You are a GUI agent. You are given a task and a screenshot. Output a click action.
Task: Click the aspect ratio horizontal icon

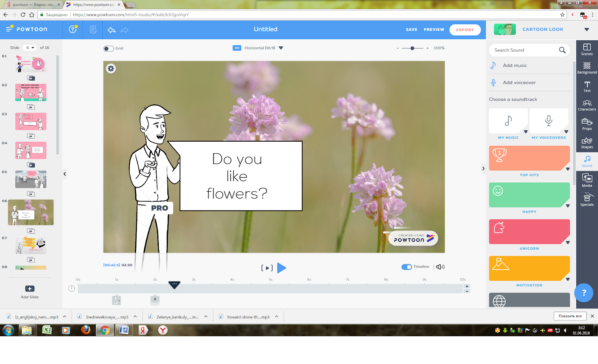coord(237,48)
